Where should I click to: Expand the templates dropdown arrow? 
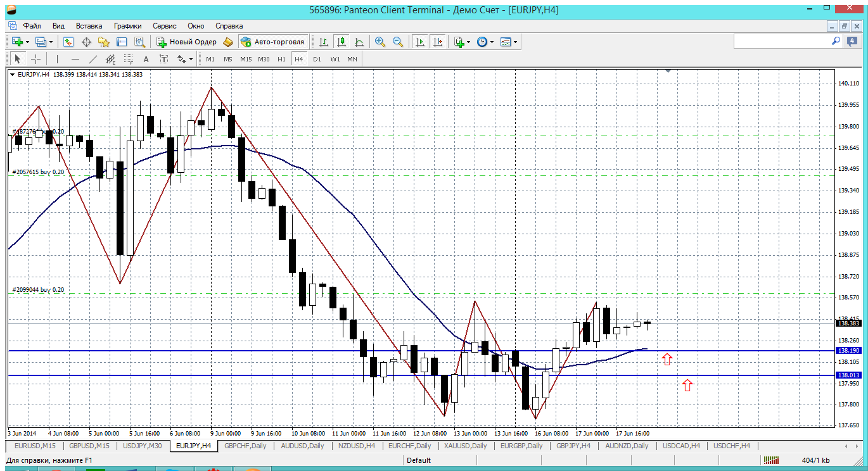(x=515, y=42)
